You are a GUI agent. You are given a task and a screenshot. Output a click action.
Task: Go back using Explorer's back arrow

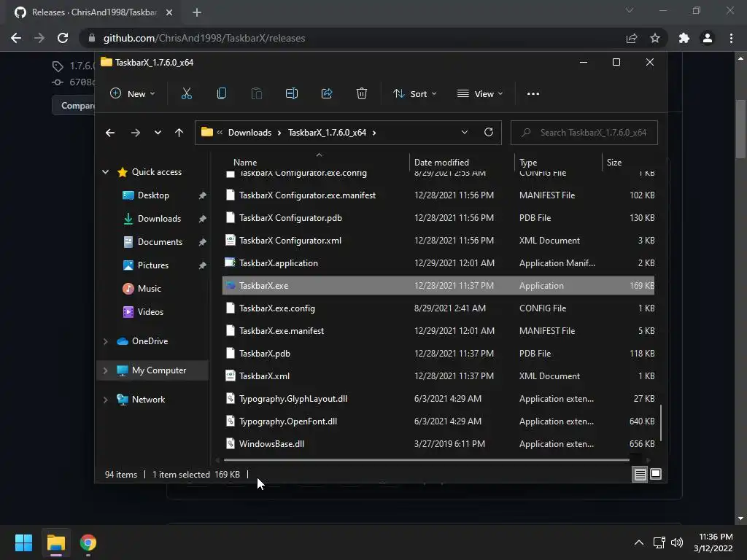pos(110,133)
